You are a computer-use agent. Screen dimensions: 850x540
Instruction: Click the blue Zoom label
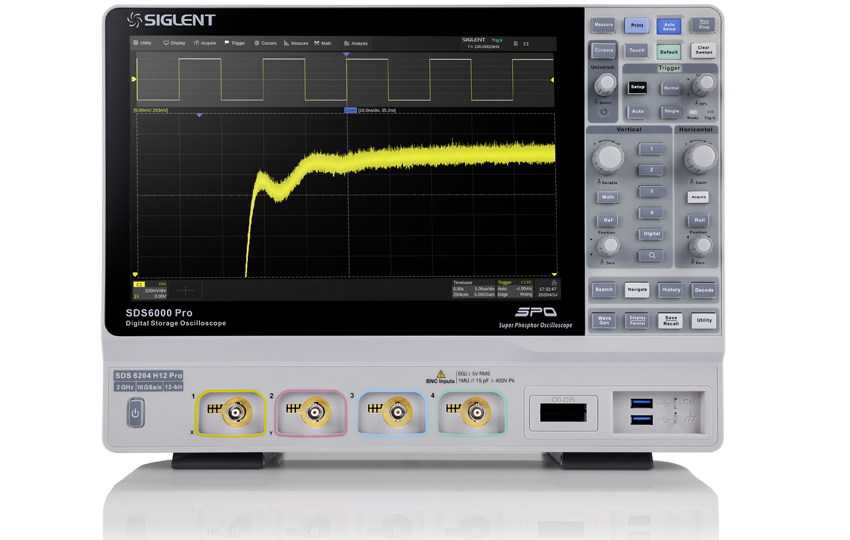[x=351, y=110]
